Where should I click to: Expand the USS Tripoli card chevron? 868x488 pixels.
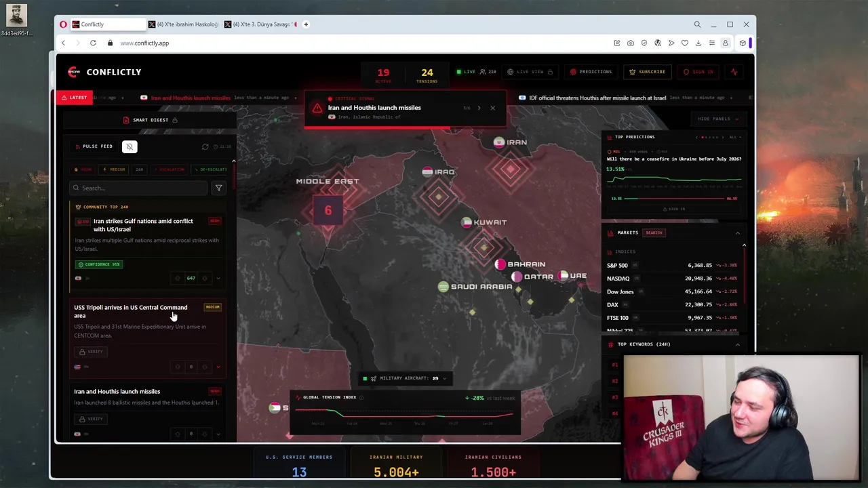(x=218, y=367)
